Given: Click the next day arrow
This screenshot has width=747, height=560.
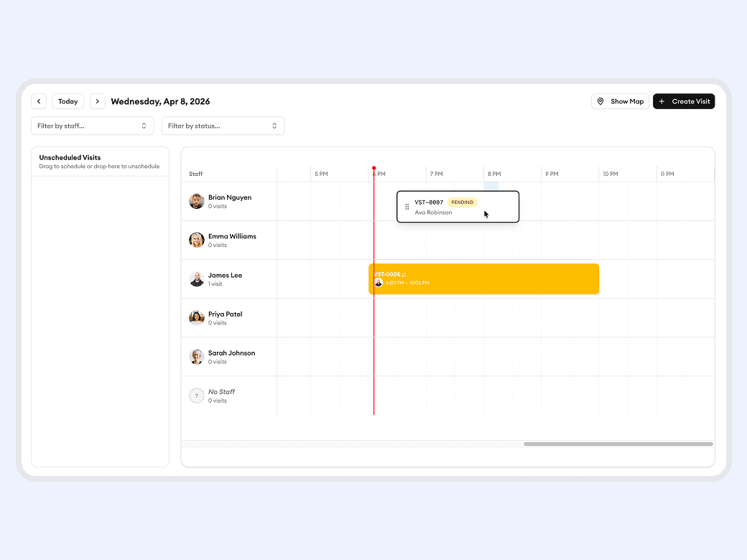Looking at the screenshot, I should click(98, 101).
